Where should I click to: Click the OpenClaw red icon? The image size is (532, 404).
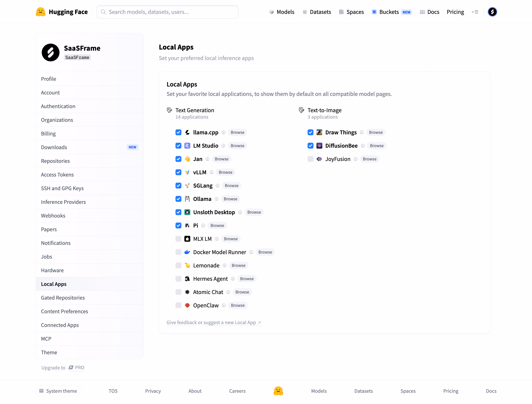(187, 305)
